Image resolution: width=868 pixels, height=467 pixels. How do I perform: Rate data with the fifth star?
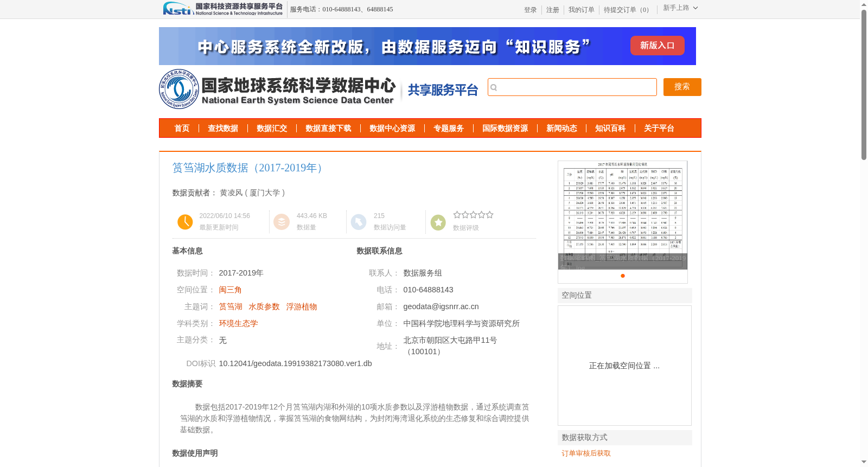point(489,215)
